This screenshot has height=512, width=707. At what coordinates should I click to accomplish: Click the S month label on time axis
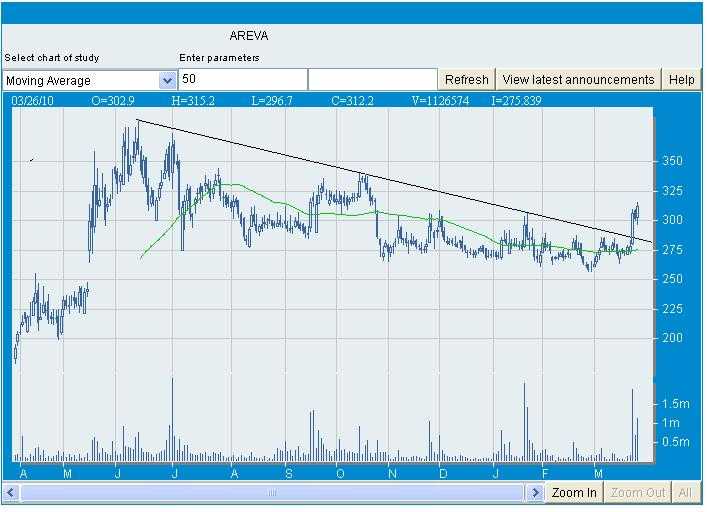point(289,474)
